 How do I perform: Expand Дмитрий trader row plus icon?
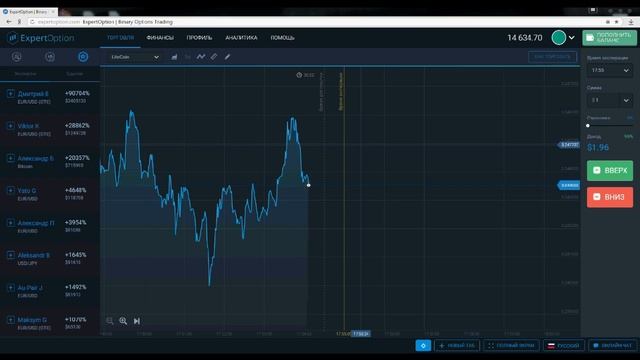[x=11, y=93]
